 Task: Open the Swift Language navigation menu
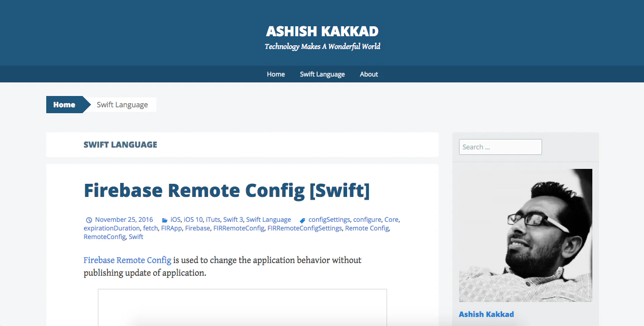tap(322, 74)
